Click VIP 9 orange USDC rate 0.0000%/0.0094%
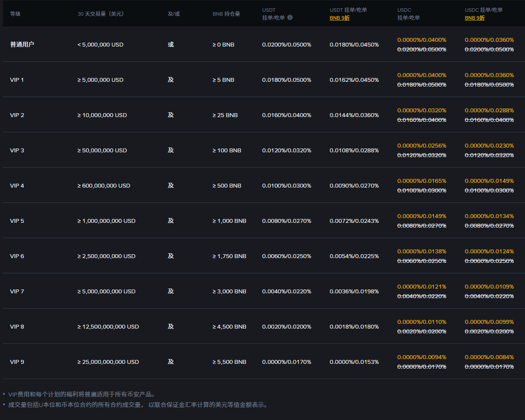 click(x=422, y=357)
